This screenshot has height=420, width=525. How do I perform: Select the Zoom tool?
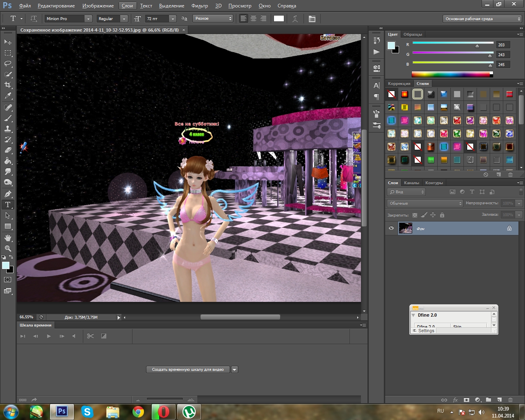(x=8, y=249)
